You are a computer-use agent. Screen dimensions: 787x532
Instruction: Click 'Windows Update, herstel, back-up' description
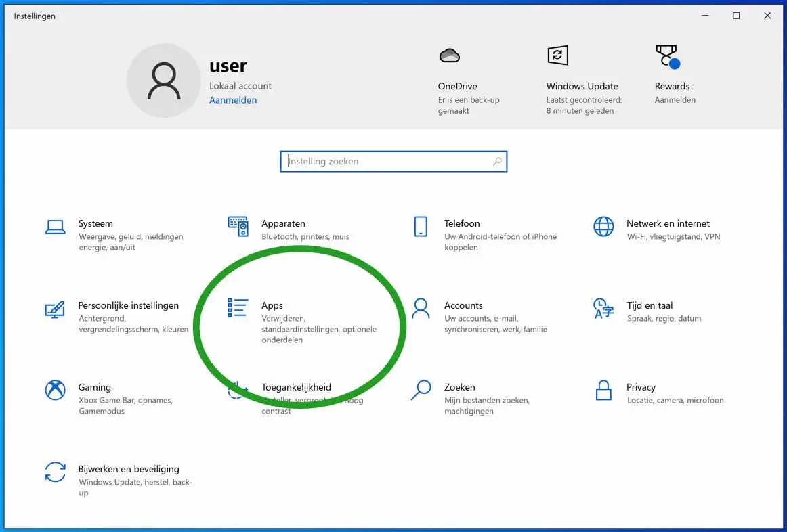point(135,487)
